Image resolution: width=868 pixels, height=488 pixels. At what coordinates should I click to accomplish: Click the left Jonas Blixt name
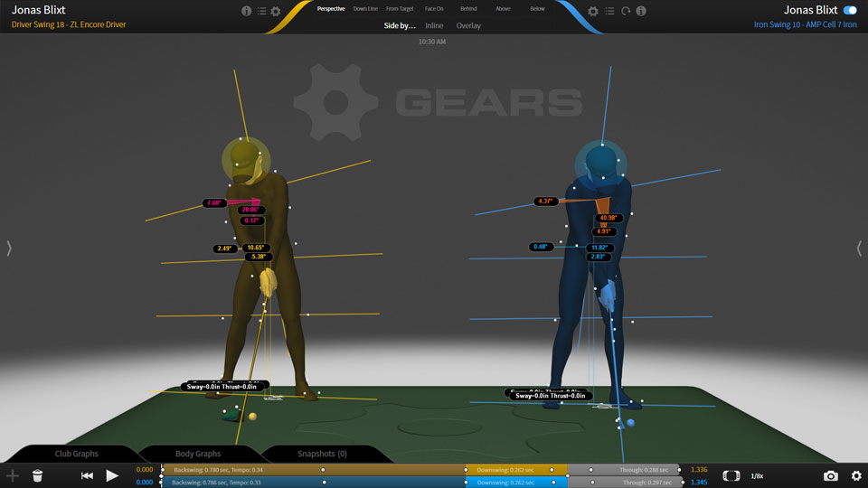[x=38, y=10]
